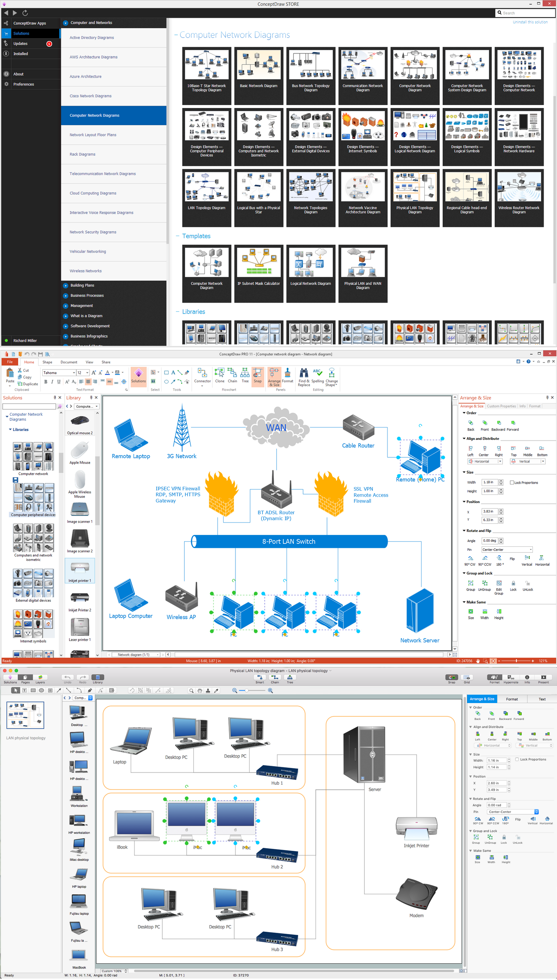Screen dimensions: 557x980
Task: Open Rack Diagrams in the STORE list
Action: [114, 154]
